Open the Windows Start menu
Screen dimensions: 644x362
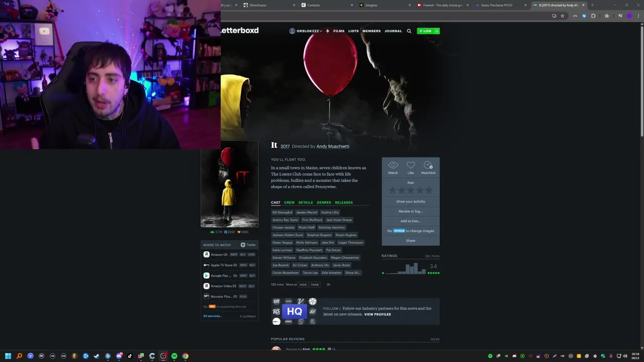click(x=8, y=356)
